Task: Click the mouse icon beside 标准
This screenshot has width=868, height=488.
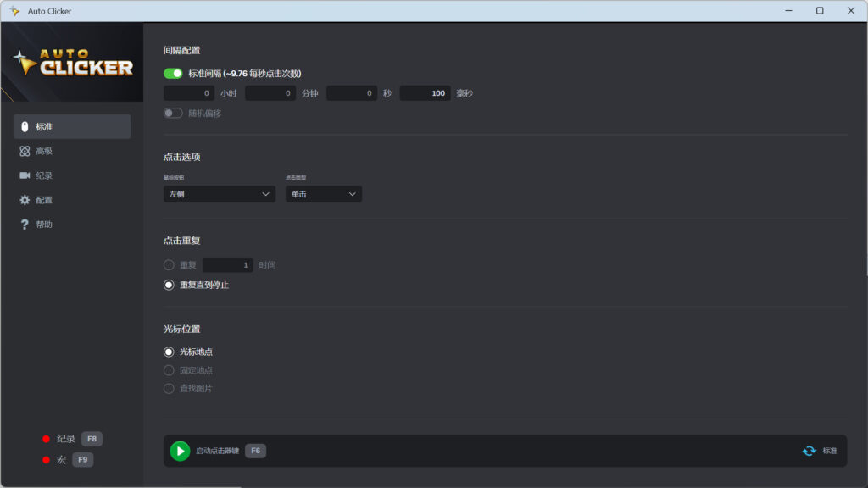Action: click(25, 127)
